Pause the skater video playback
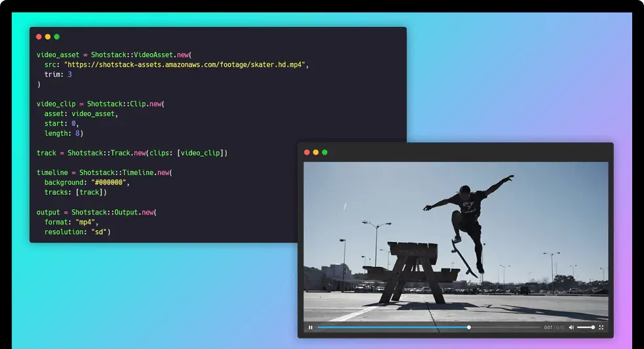 tap(311, 327)
